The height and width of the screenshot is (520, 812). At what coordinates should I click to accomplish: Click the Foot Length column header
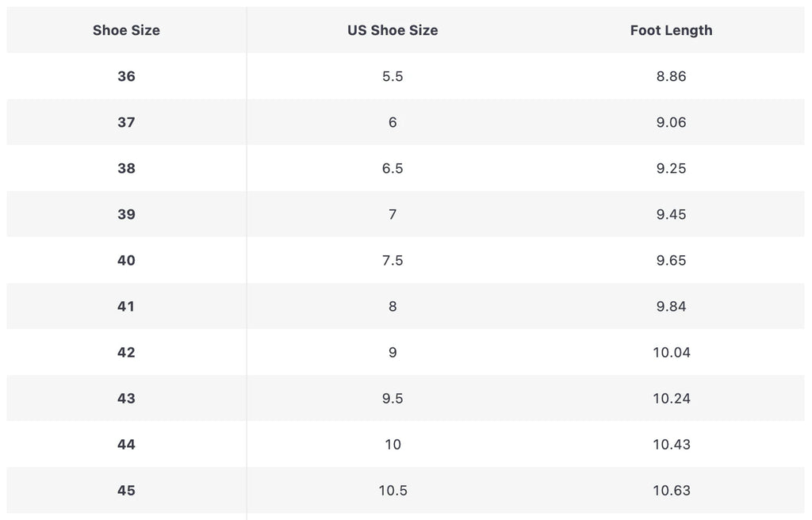(671, 30)
